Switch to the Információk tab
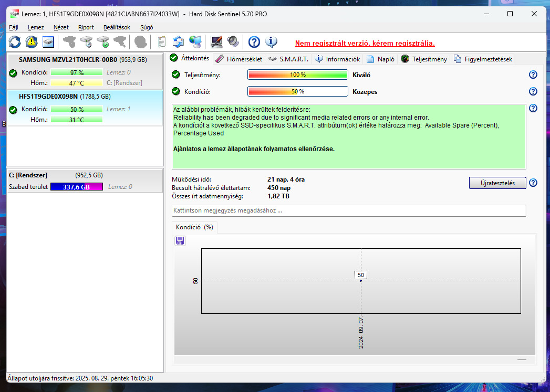The image size is (550, 392). tap(338, 59)
